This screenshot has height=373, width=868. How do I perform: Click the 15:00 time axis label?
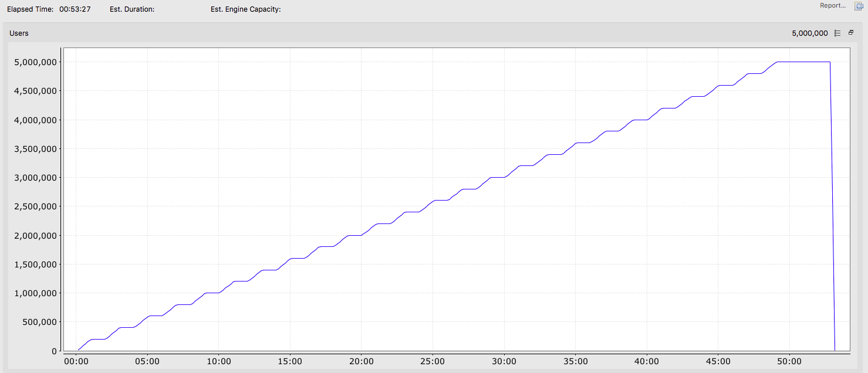point(290,361)
